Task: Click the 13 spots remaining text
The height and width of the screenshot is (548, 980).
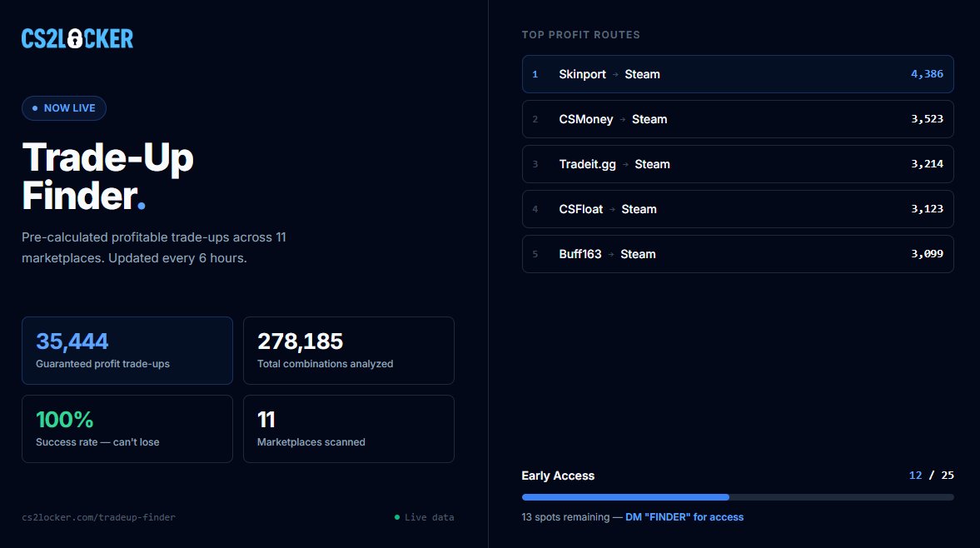Action: (565, 516)
